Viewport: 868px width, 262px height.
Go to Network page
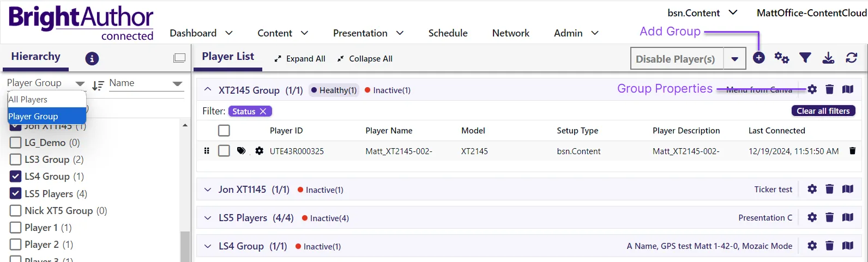click(511, 33)
